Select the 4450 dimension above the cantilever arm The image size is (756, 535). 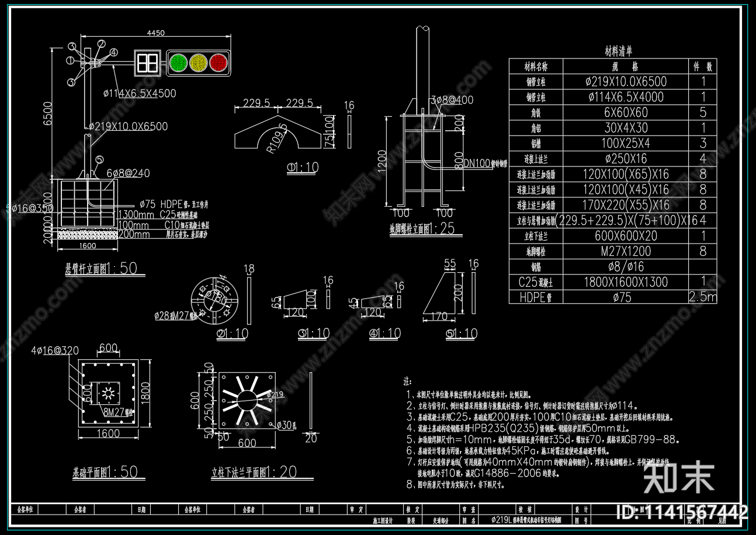click(x=155, y=33)
